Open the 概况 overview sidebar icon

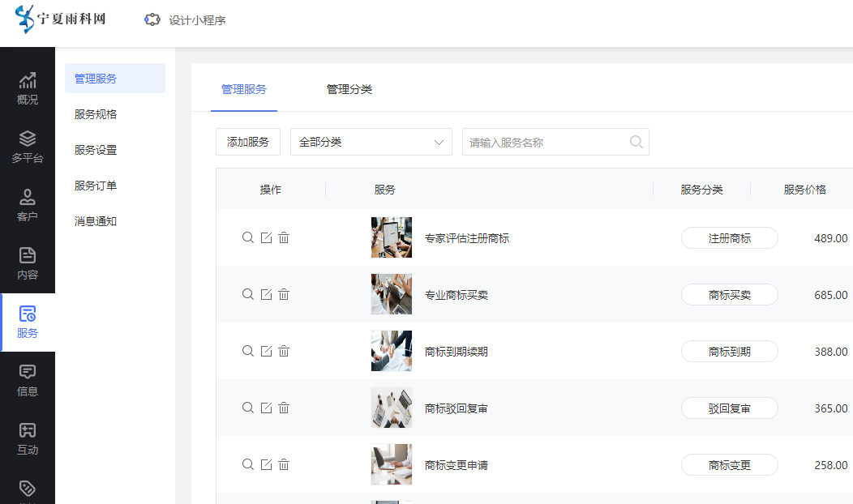click(x=28, y=88)
